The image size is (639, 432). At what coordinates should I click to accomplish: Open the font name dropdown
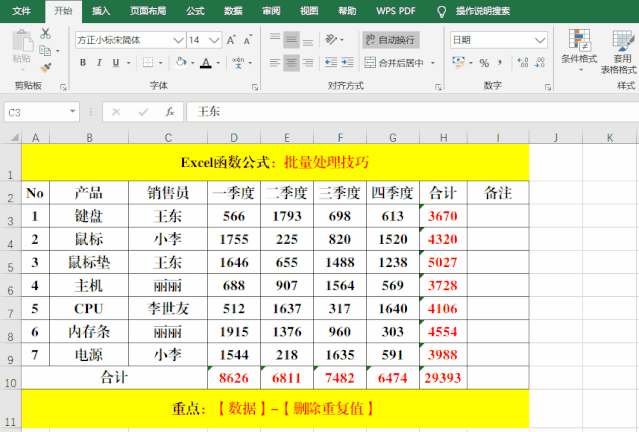(x=178, y=40)
